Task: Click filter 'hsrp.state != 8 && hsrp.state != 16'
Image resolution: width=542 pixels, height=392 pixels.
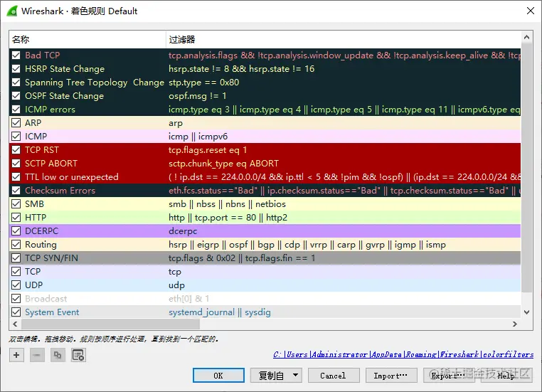Action: pyautogui.click(x=241, y=68)
